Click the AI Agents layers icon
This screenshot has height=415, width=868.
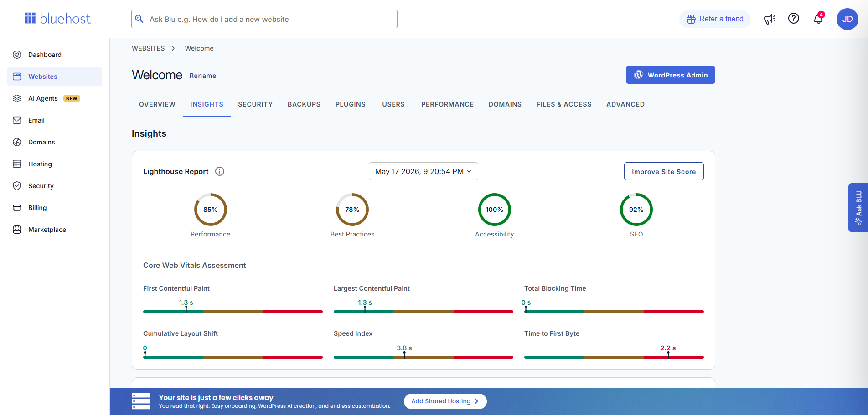(x=17, y=98)
